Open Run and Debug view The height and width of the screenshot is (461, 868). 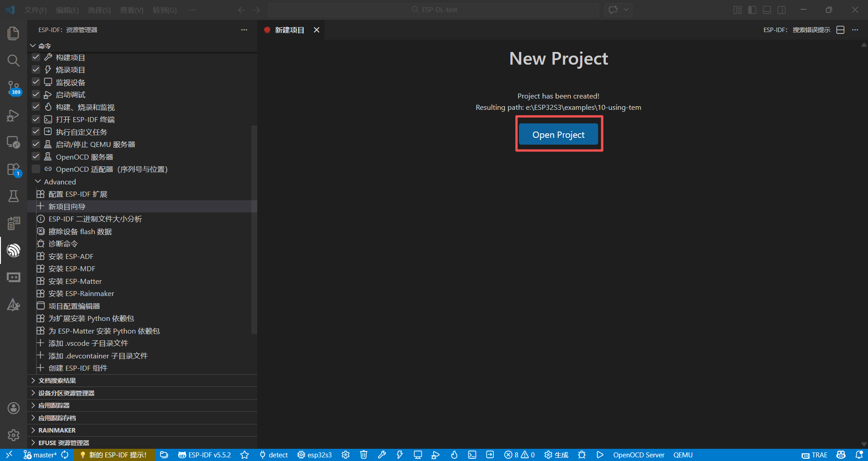[14, 115]
